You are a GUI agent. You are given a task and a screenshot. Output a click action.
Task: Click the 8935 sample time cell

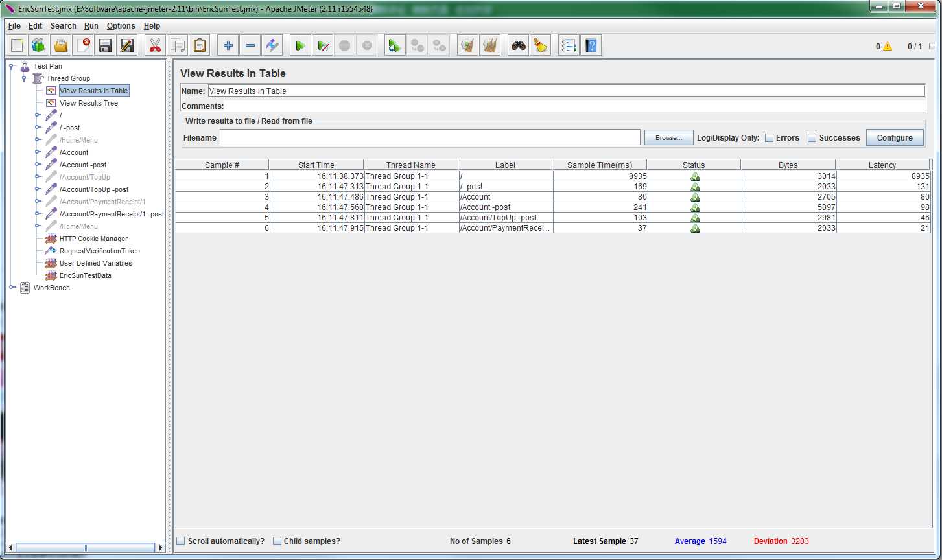600,176
